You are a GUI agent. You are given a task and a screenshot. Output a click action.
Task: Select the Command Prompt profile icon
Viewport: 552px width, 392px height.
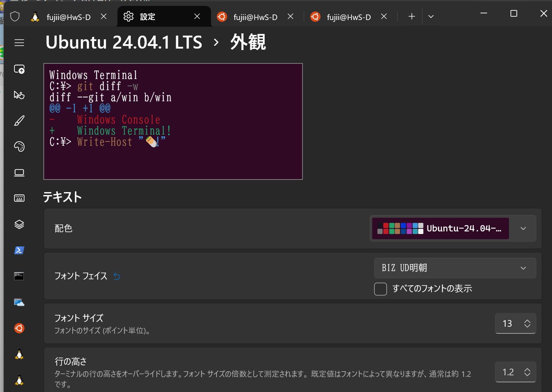(x=19, y=276)
